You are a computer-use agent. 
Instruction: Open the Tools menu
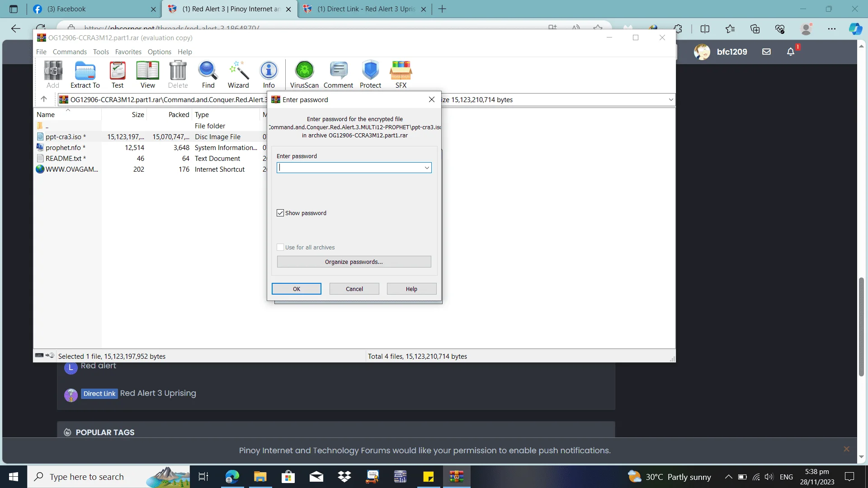click(x=101, y=52)
